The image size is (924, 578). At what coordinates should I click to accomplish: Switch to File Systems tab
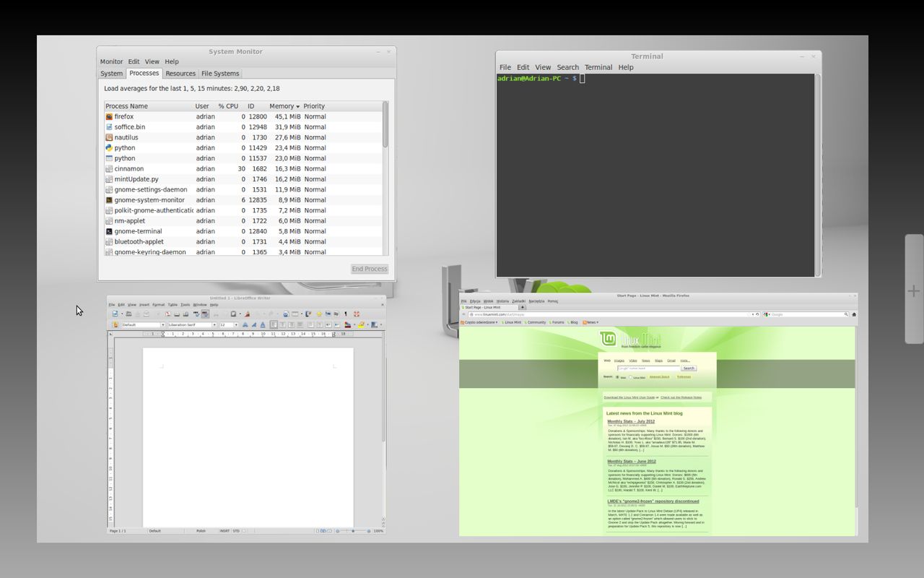click(x=220, y=73)
